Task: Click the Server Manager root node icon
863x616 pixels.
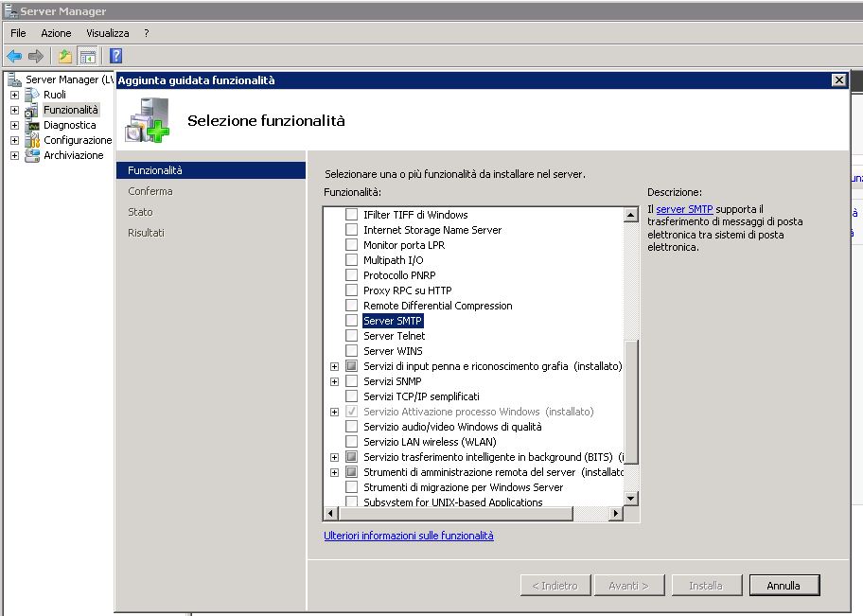Action: pos(14,79)
